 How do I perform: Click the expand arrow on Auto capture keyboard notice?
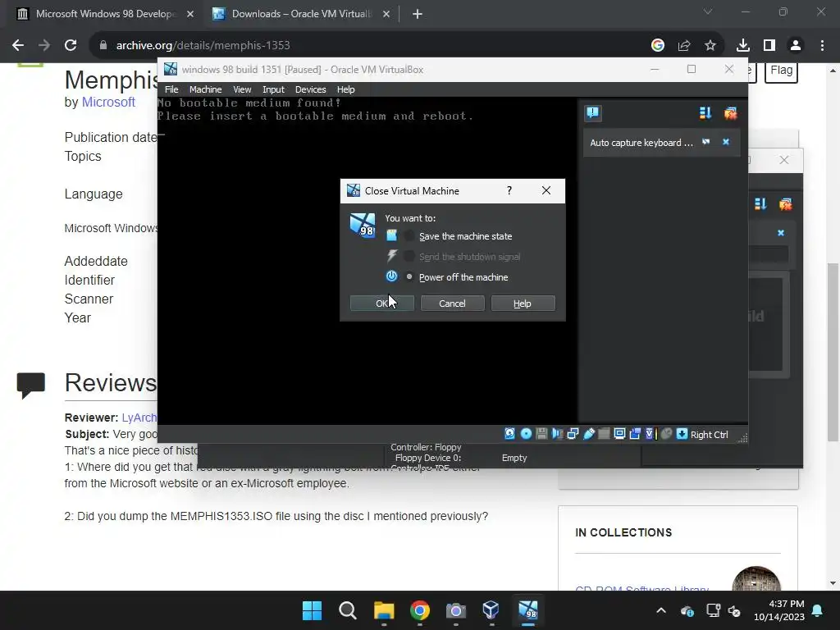(706, 142)
